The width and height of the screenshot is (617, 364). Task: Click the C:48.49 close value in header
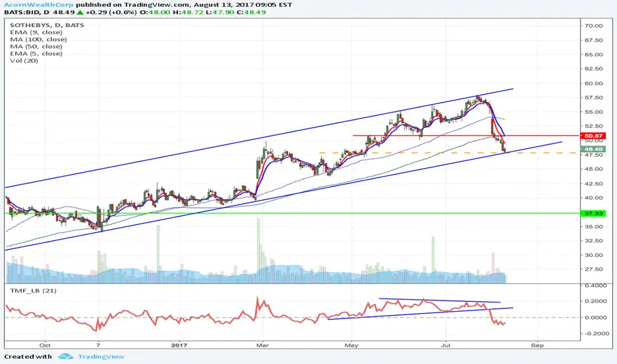tap(251, 12)
